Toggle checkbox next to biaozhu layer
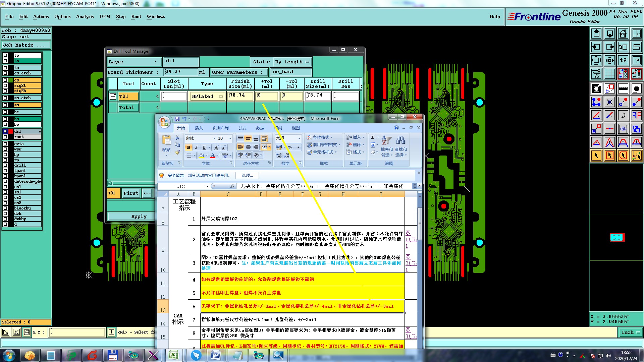 [5, 208]
